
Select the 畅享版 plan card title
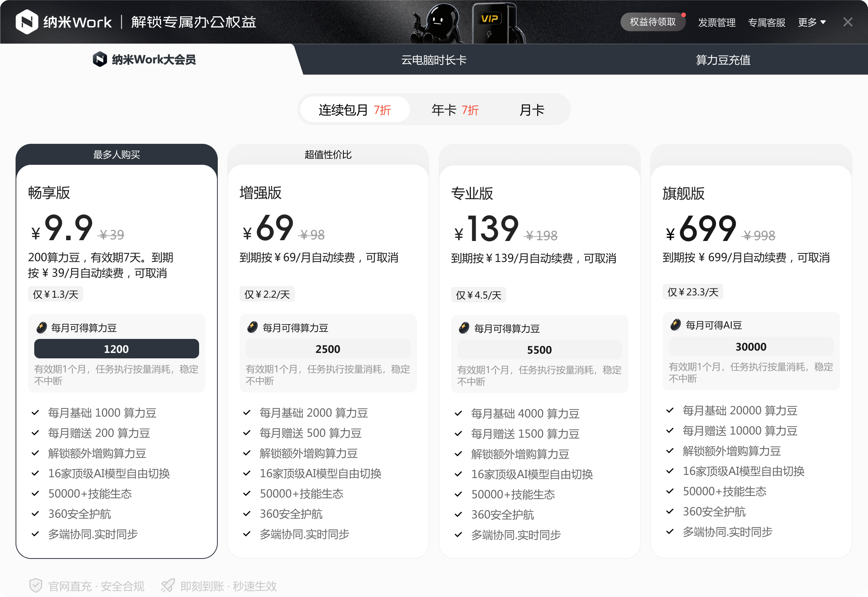[x=49, y=192]
